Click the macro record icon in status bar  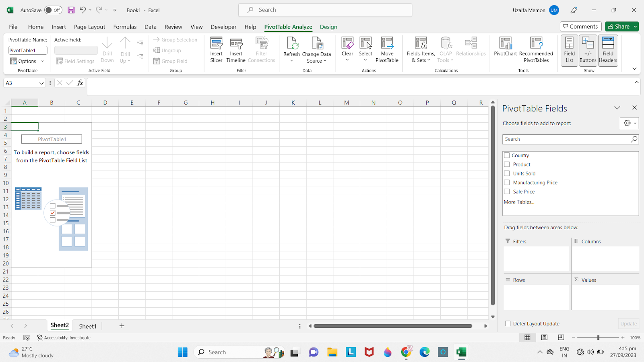point(27,337)
